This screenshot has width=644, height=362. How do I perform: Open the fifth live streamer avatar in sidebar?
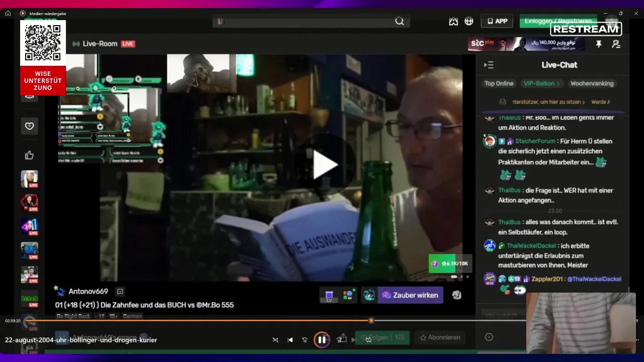point(29,275)
